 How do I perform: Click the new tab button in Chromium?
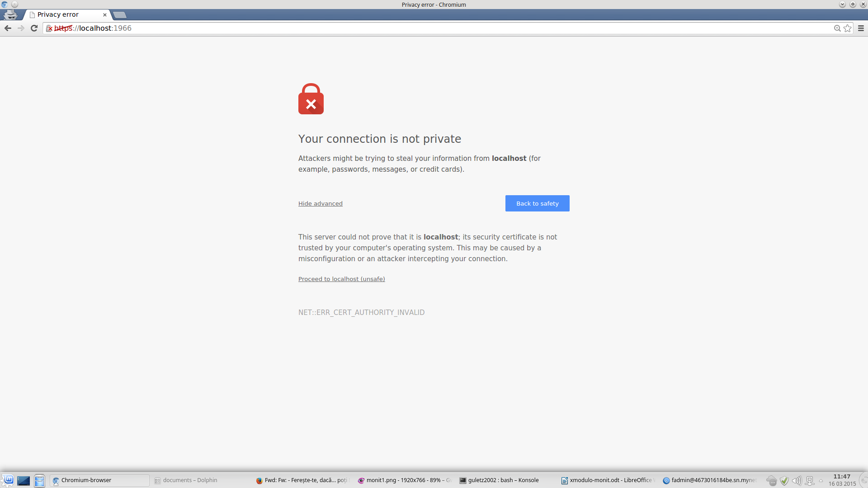tap(118, 14)
